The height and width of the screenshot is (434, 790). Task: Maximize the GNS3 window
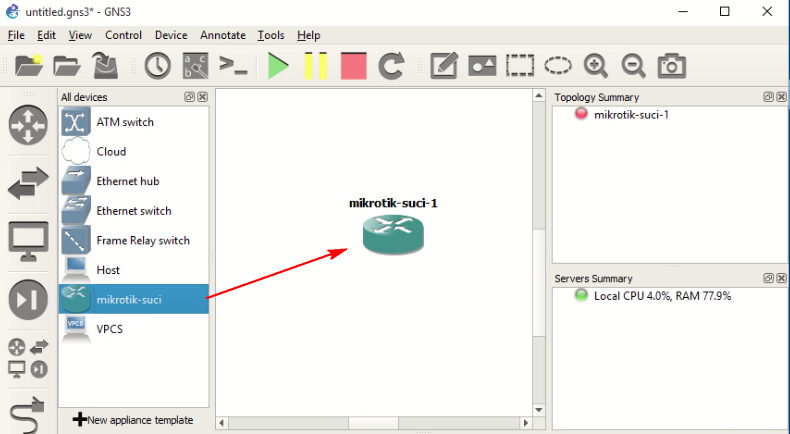(x=725, y=11)
